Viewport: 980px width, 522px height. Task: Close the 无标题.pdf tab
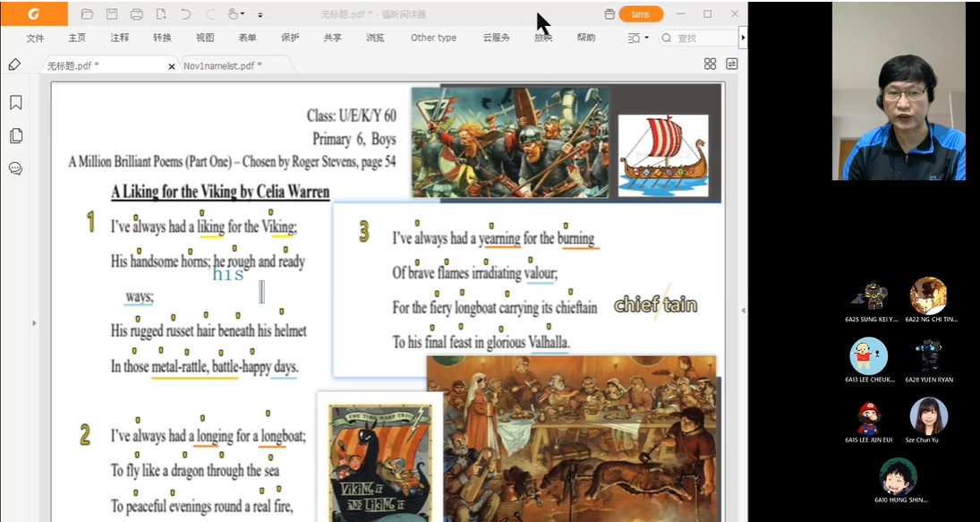click(x=171, y=66)
